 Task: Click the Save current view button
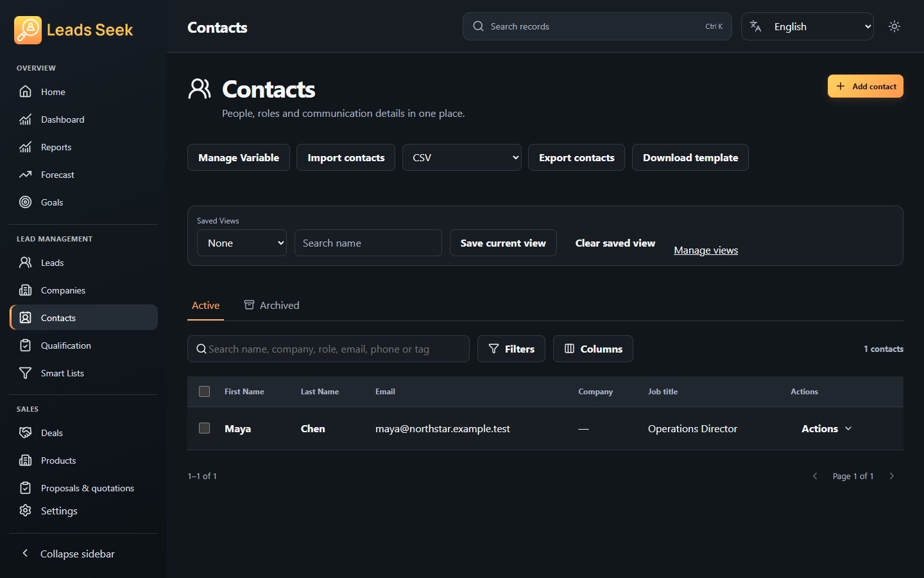[503, 243]
